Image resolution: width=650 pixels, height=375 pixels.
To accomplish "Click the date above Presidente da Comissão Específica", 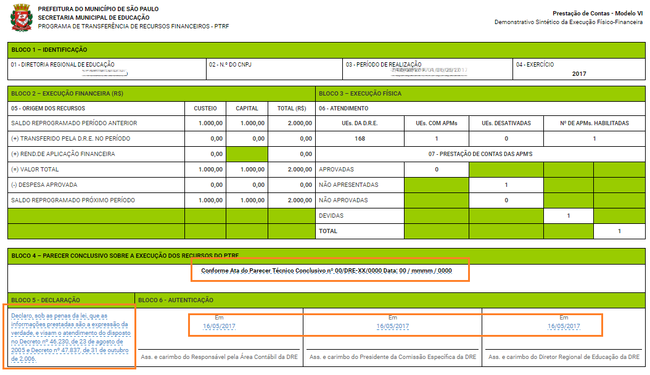I will coord(393,326).
